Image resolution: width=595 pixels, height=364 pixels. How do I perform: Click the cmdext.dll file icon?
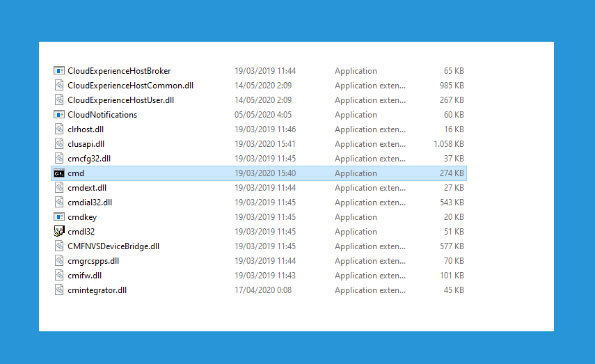pyautogui.click(x=59, y=187)
